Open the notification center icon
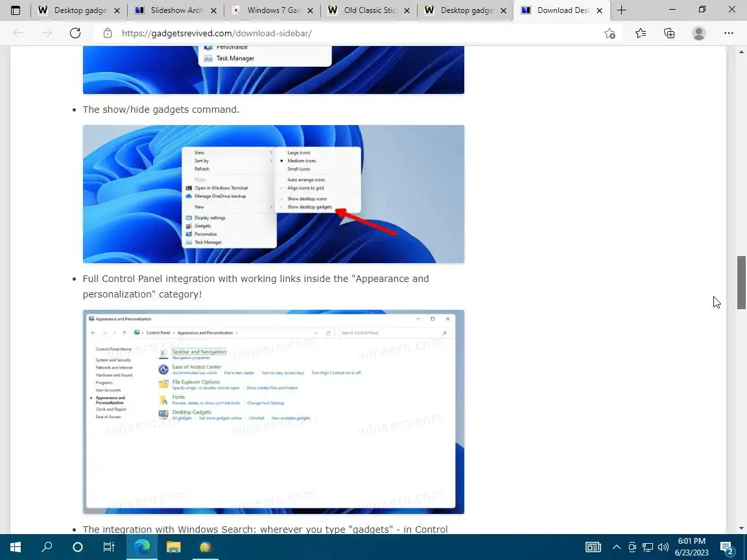This screenshot has height=560, width=747. click(x=727, y=547)
